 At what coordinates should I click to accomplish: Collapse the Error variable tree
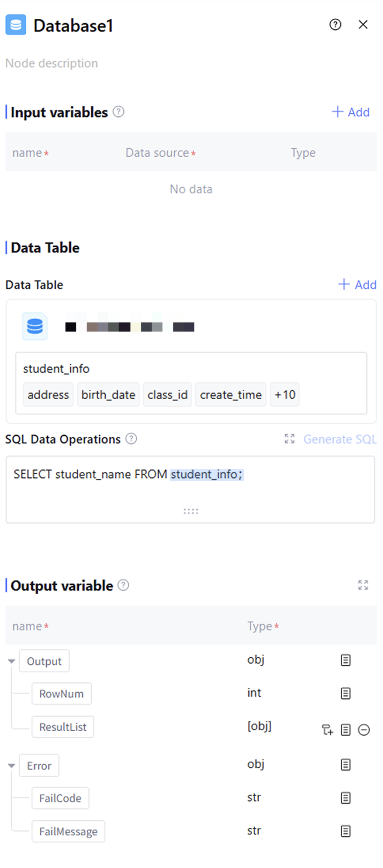tap(11, 766)
